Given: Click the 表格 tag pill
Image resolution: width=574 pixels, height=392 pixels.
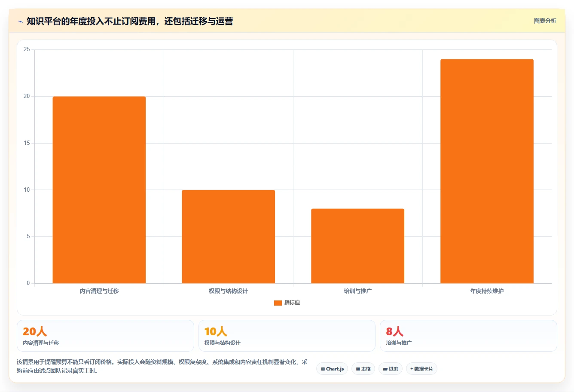Looking at the screenshot, I should tap(363, 369).
